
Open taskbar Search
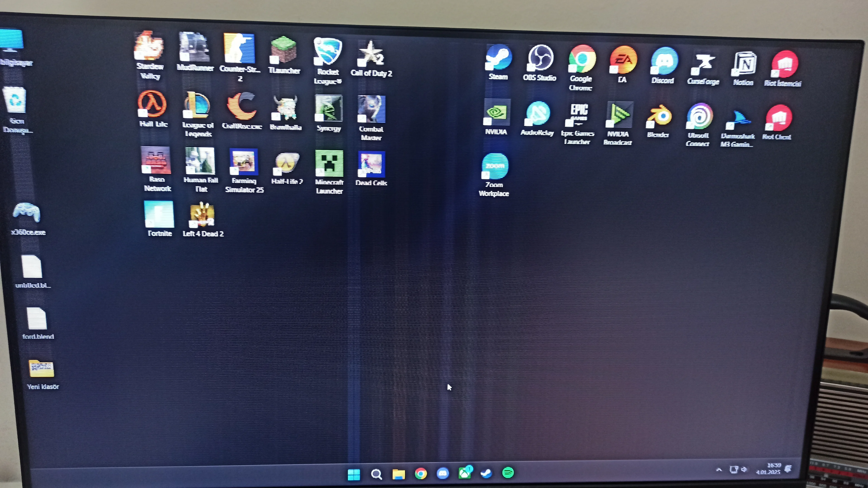coord(376,474)
